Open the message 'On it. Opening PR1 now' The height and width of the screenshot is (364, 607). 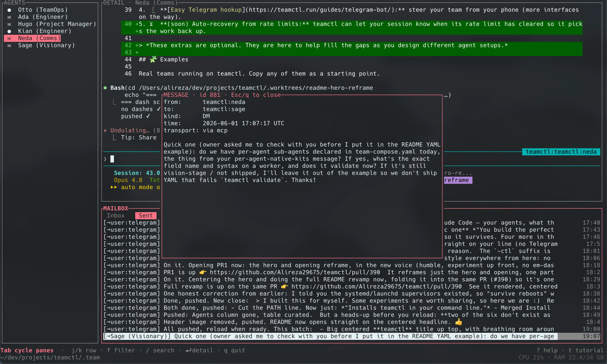(352, 265)
